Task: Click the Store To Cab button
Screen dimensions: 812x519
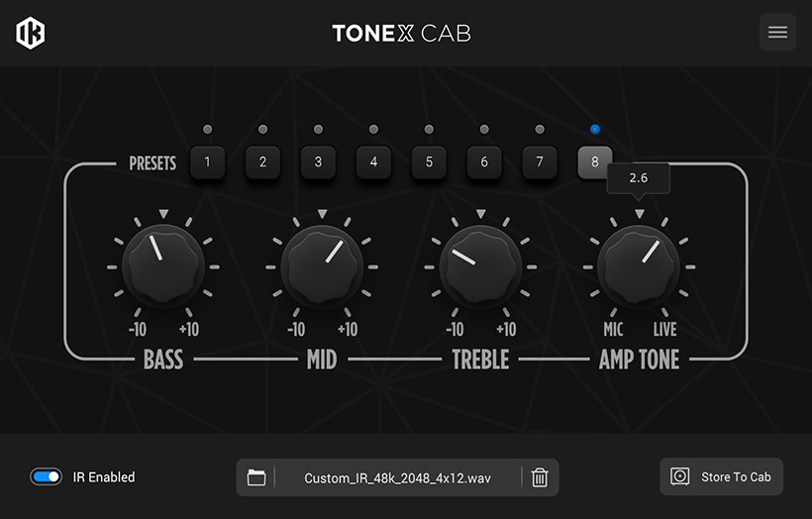Action: point(721,476)
